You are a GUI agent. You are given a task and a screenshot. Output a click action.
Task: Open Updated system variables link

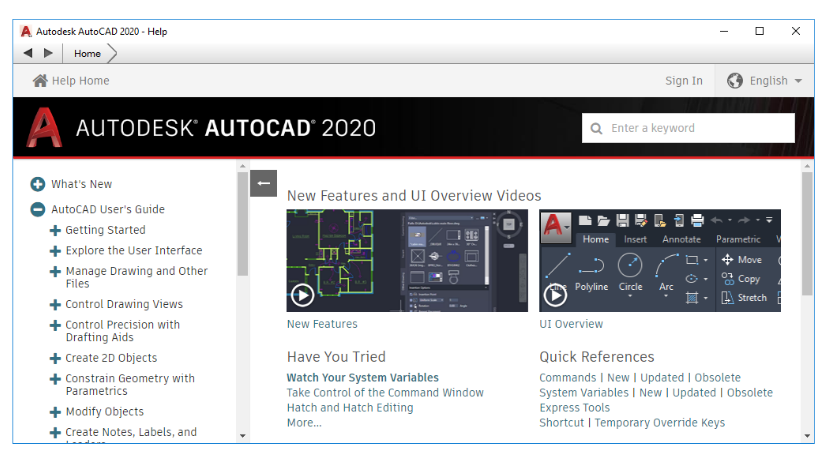[x=694, y=393]
